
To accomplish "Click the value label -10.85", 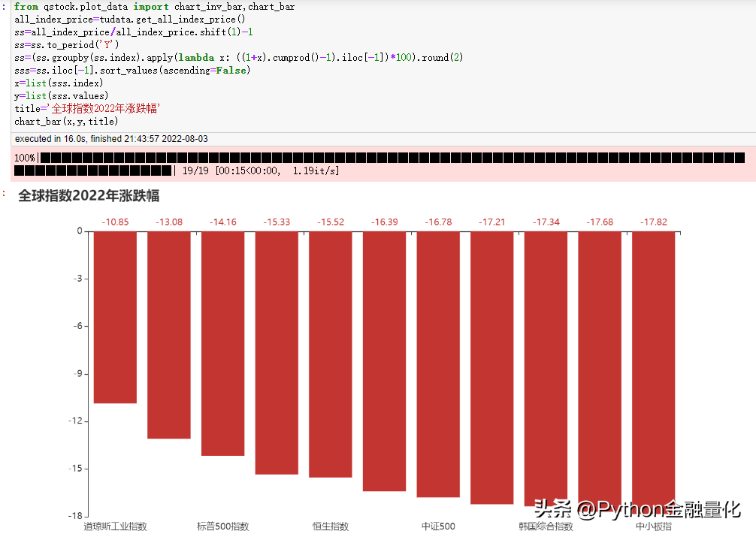I will click(115, 222).
